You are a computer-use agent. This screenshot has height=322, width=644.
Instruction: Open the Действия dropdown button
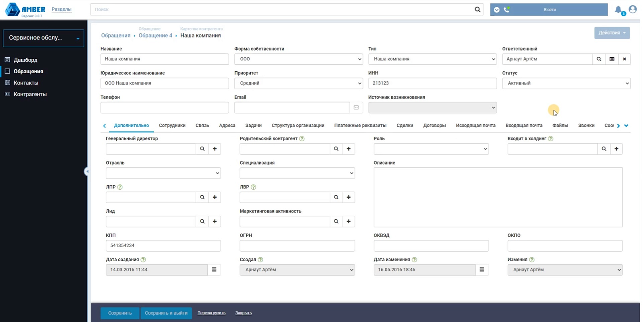[612, 33]
